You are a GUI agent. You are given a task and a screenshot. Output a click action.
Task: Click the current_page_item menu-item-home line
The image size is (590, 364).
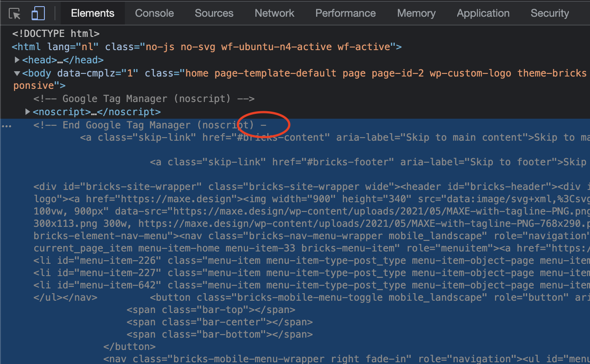[312, 248]
